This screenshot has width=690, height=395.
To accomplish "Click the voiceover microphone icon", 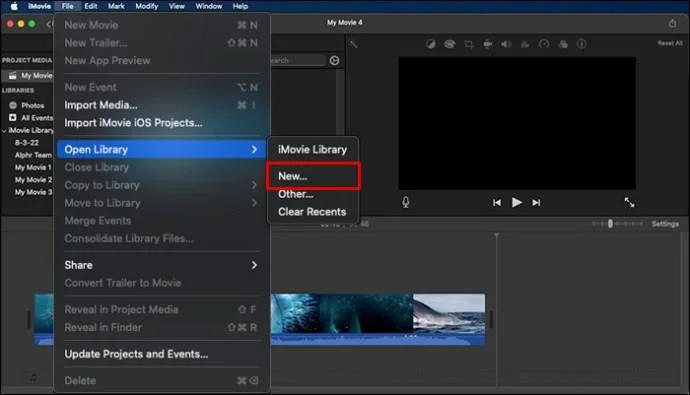I will [x=406, y=202].
